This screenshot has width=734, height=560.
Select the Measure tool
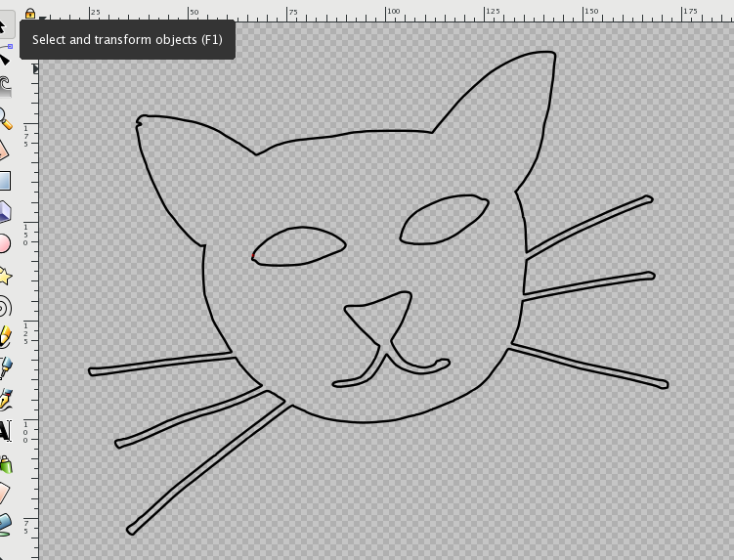4,150
